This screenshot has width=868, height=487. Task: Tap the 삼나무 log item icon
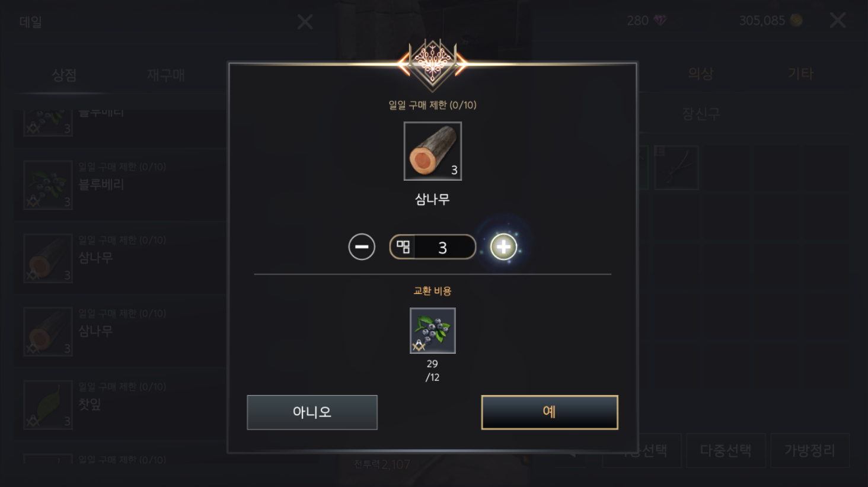coord(433,151)
